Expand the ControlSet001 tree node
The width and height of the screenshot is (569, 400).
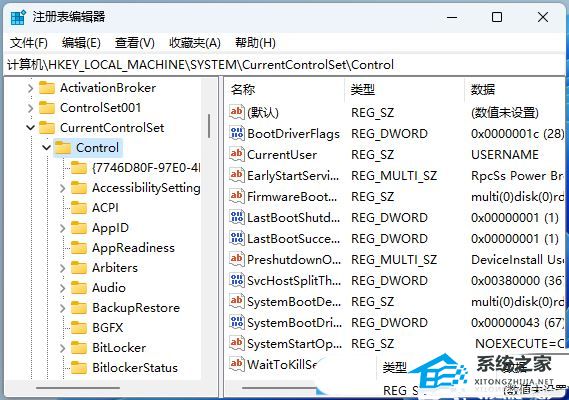click(x=30, y=108)
